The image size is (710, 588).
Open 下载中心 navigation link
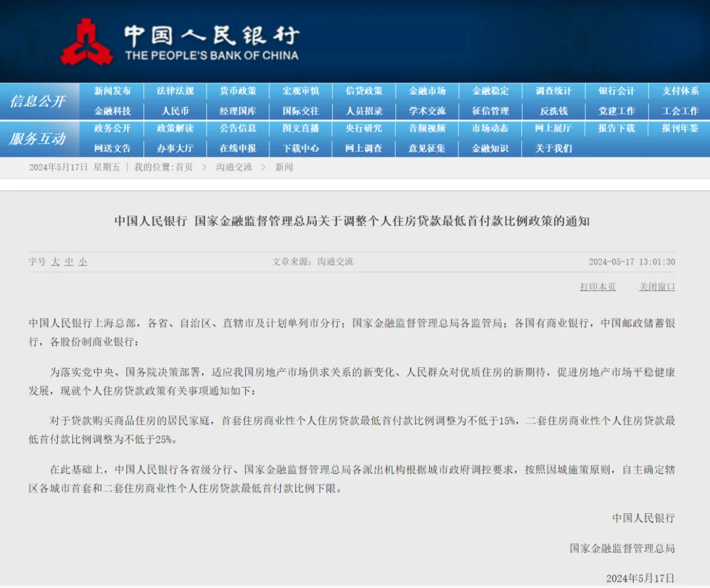click(x=301, y=148)
